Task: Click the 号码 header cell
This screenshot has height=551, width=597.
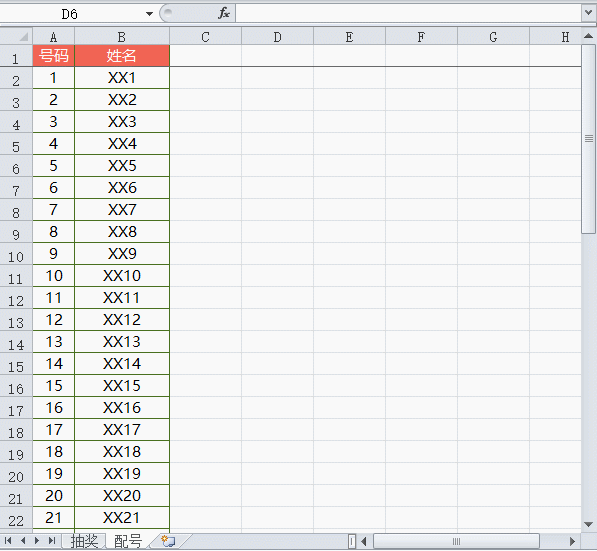Action: [x=54, y=56]
